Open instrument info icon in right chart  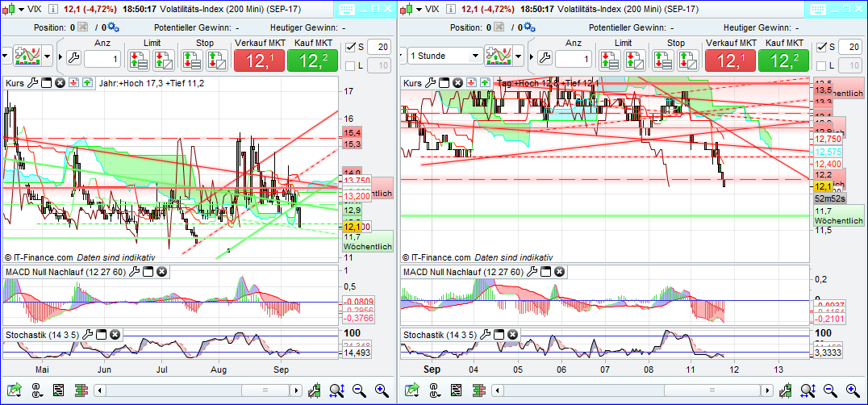click(449, 9)
